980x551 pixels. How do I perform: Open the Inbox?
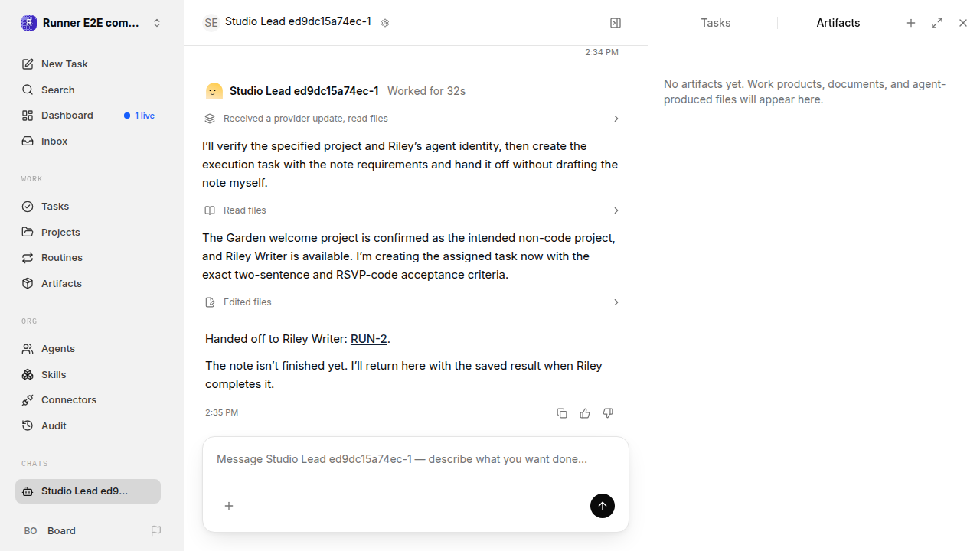(x=88, y=141)
